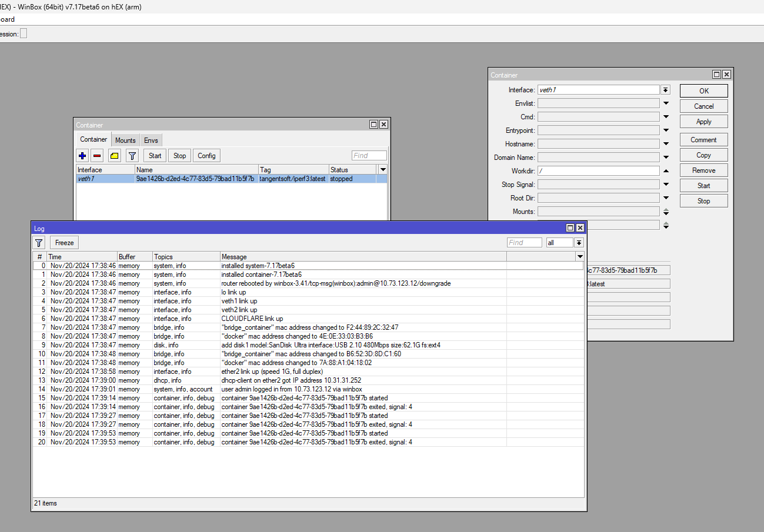Expand the Entrypoint field

point(666,131)
